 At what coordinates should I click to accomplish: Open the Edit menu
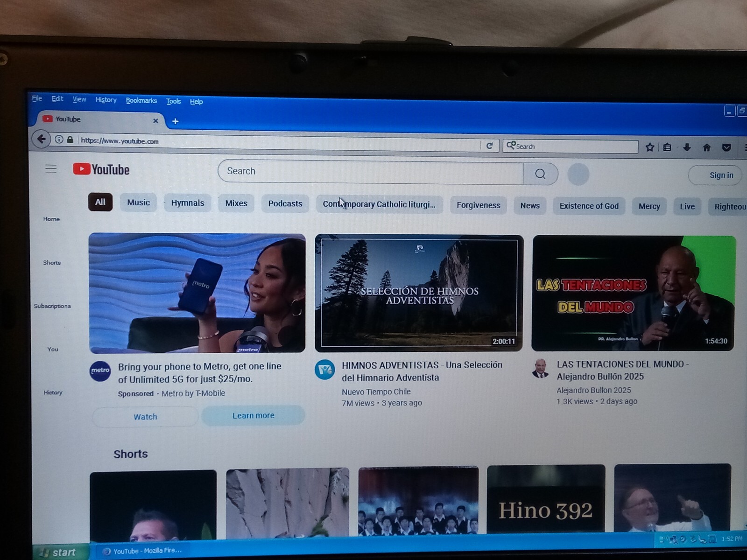point(57,99)
